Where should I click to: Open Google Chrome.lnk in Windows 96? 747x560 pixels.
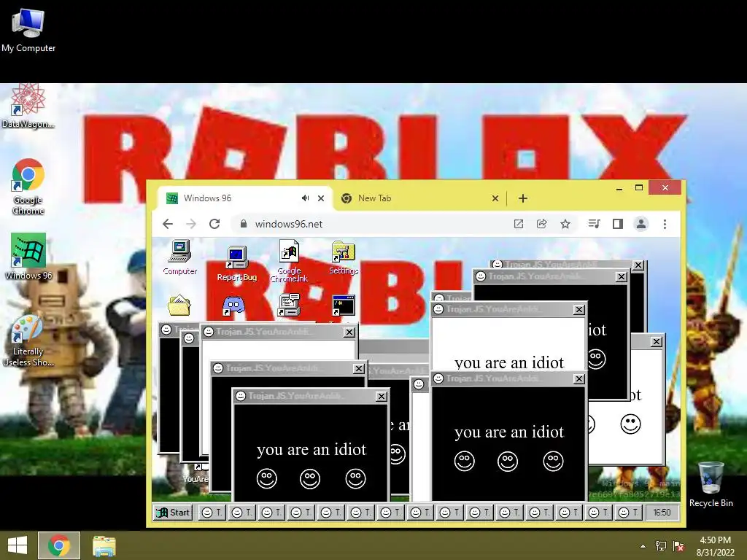(289, 262)
